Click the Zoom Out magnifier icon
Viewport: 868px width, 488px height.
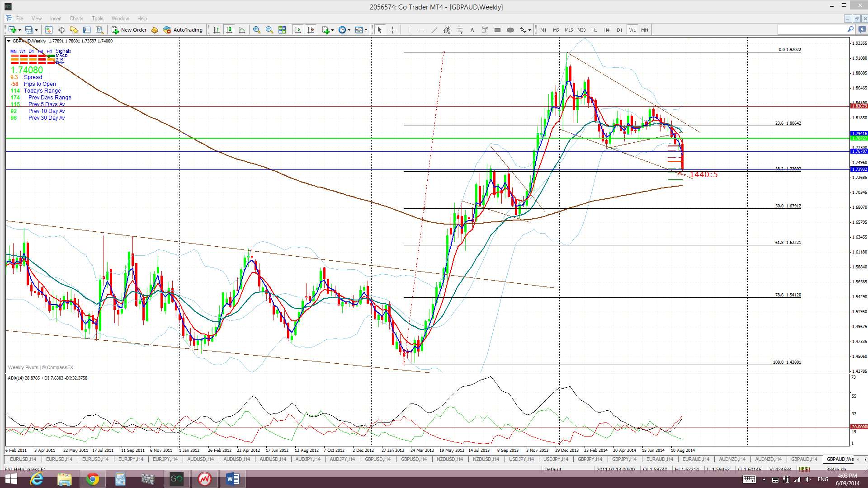[269, 30]
